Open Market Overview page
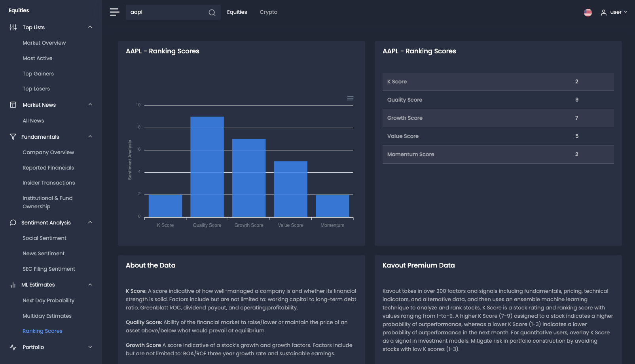The width and height of the screenshot is (635, 364). (x=44, y=43)
